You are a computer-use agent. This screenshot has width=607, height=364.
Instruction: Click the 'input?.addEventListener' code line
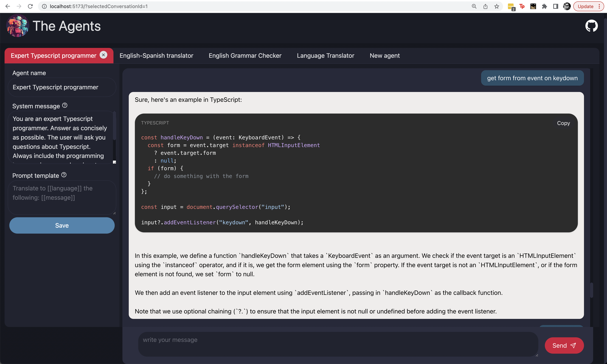point(222,223)
